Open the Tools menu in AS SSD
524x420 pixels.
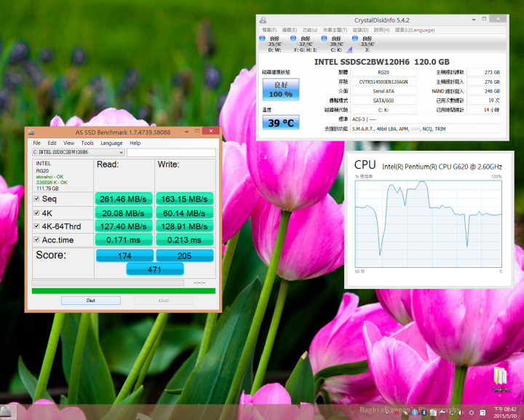point(87,143)
